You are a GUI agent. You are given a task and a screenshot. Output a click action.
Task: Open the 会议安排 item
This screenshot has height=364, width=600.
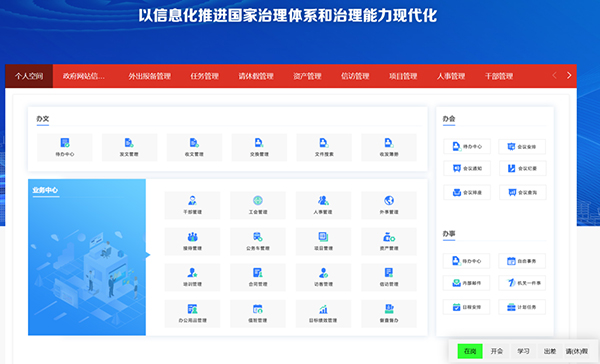522,147
